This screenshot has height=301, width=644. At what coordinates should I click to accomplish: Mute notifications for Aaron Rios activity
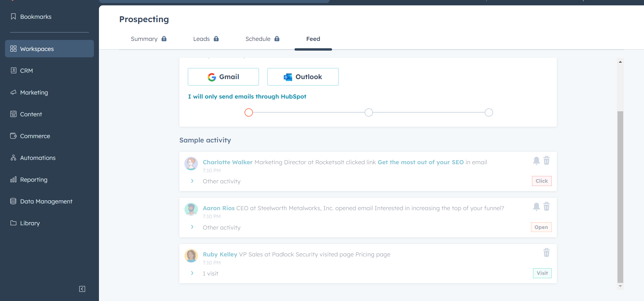point(536,206)
